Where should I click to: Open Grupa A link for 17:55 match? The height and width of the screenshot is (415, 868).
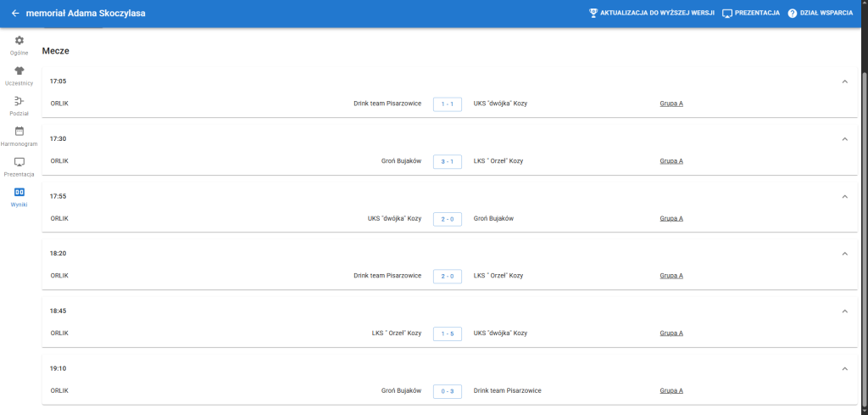click(671, 219)
